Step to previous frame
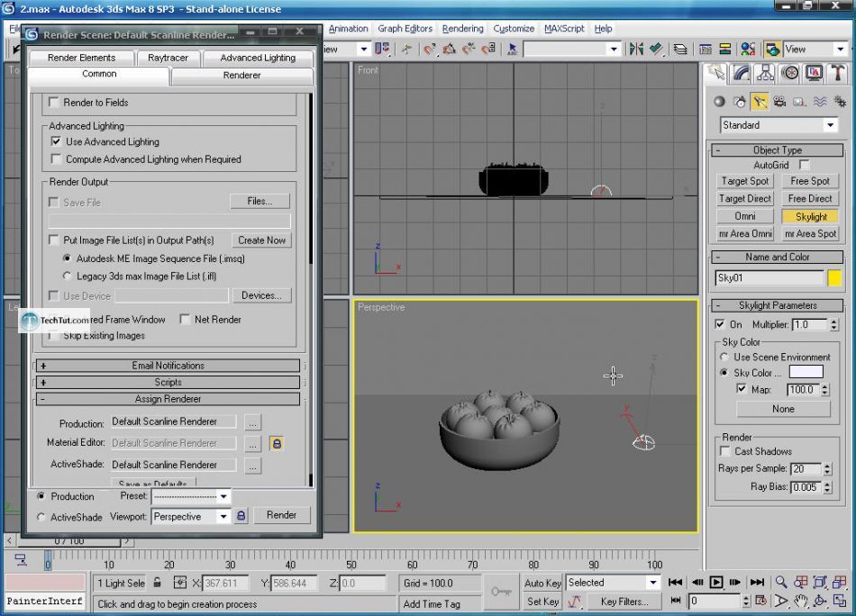Screen dimensions: 856x616 coord(697,582)
